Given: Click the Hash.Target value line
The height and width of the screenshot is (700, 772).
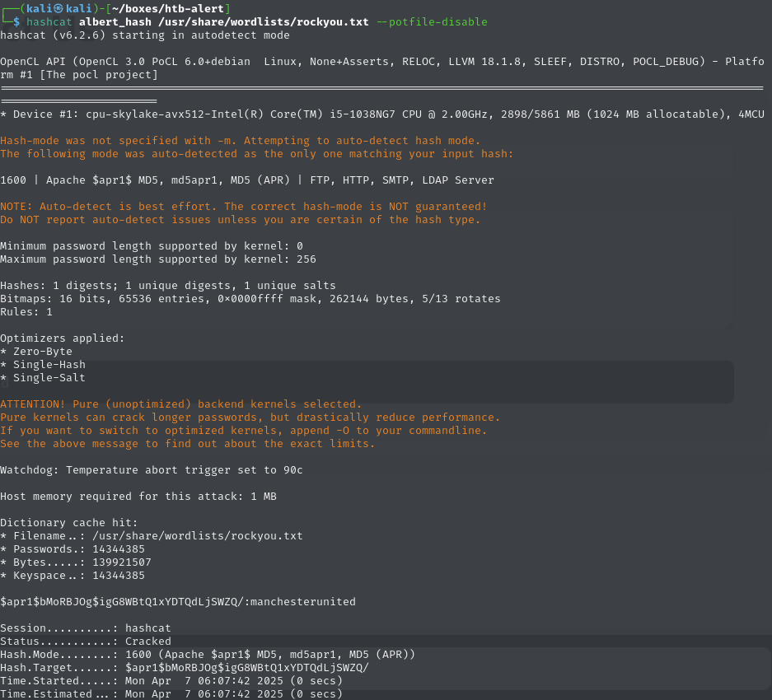Looking at the screenshot, I should click(x=184, y=668).
